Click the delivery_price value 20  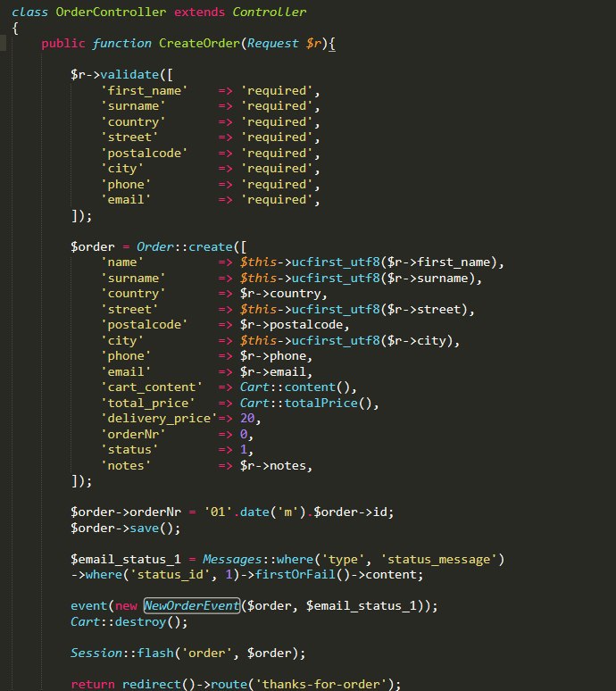[x=247, y=419]
